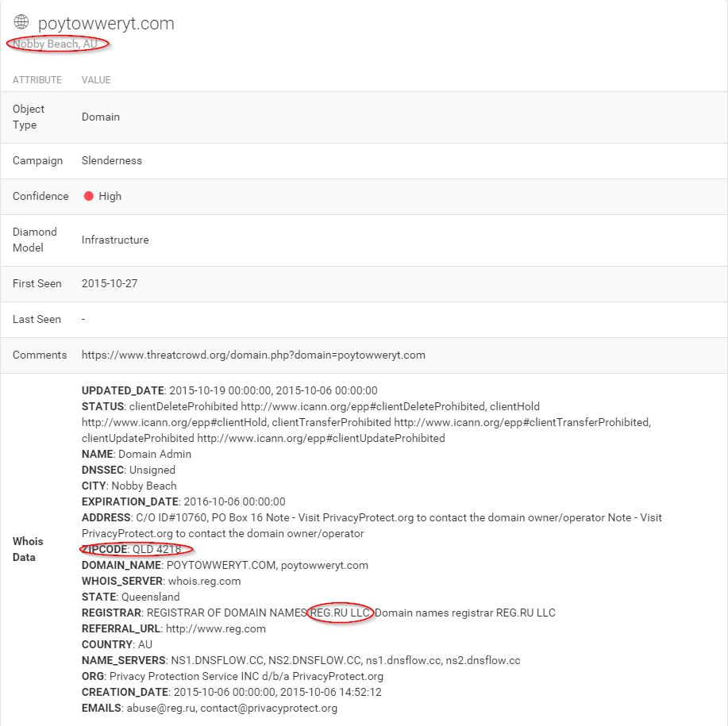Viewport: 728px width, 726px height.
Task: Click the ZIPCODE QLD 4218 entry
Action: click(132, 549)
